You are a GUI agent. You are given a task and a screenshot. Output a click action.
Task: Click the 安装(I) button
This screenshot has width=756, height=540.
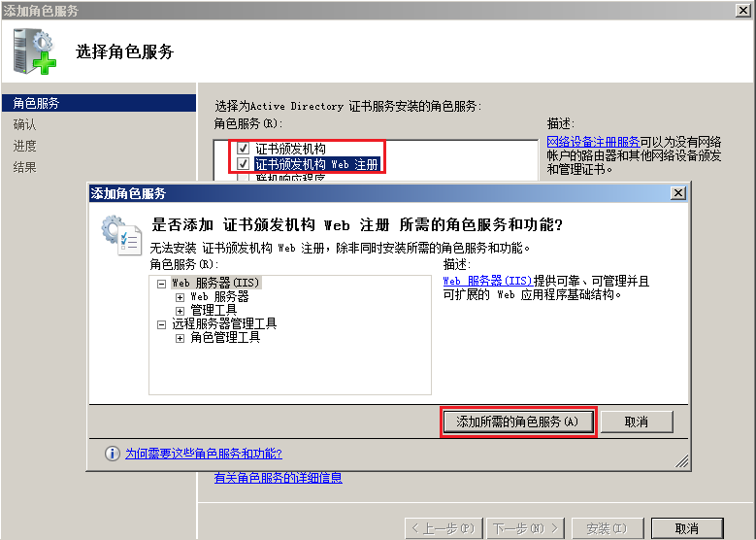607,528
